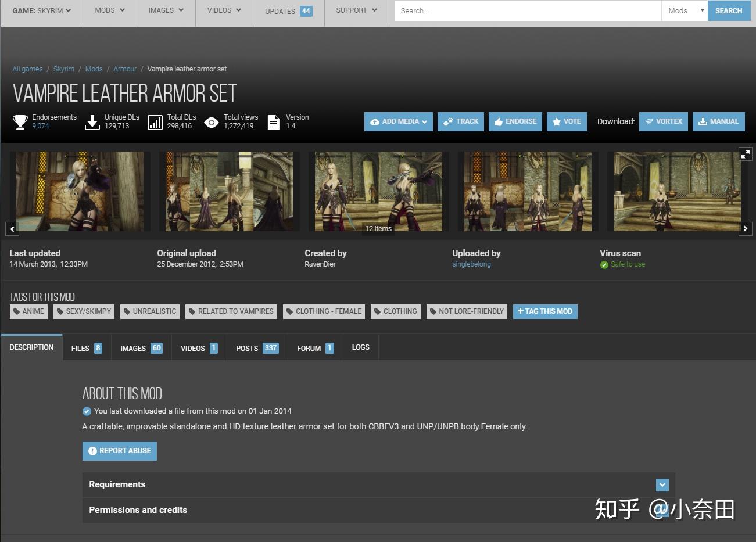Click the gallery next arrow

pyautogui.click(x=745, y=229)
